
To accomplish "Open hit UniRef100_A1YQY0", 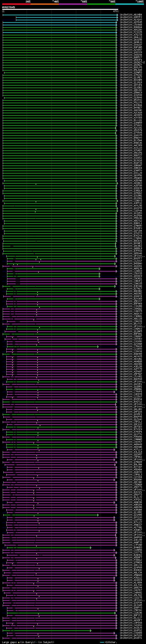I will click(x=131, y=20).
